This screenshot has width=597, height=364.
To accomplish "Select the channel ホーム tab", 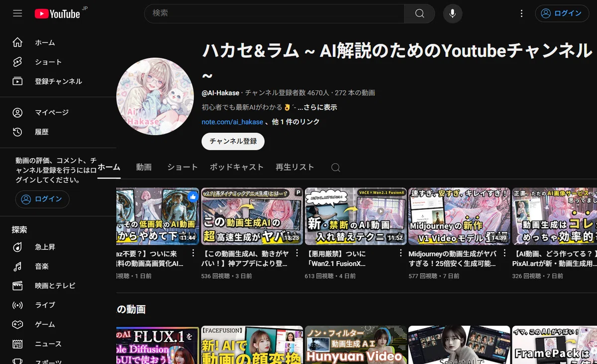I will (x=109, y=168).
